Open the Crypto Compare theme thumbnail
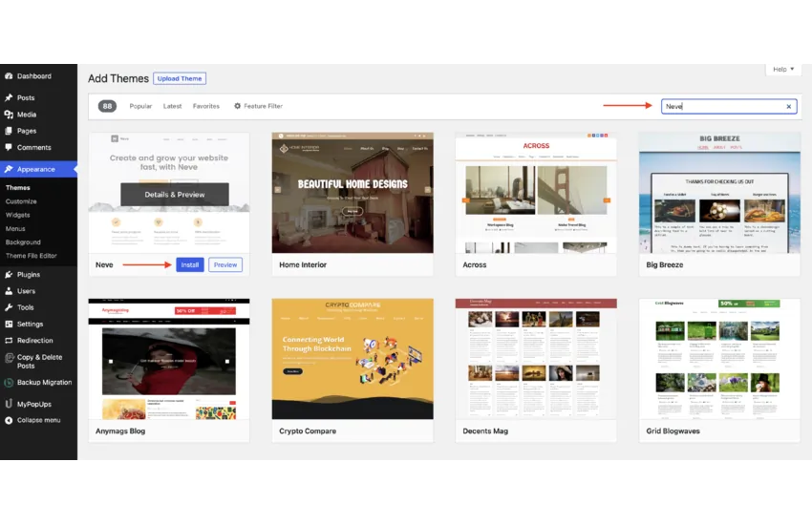This screenshot has height=525, width=812. tap(353, 359)
